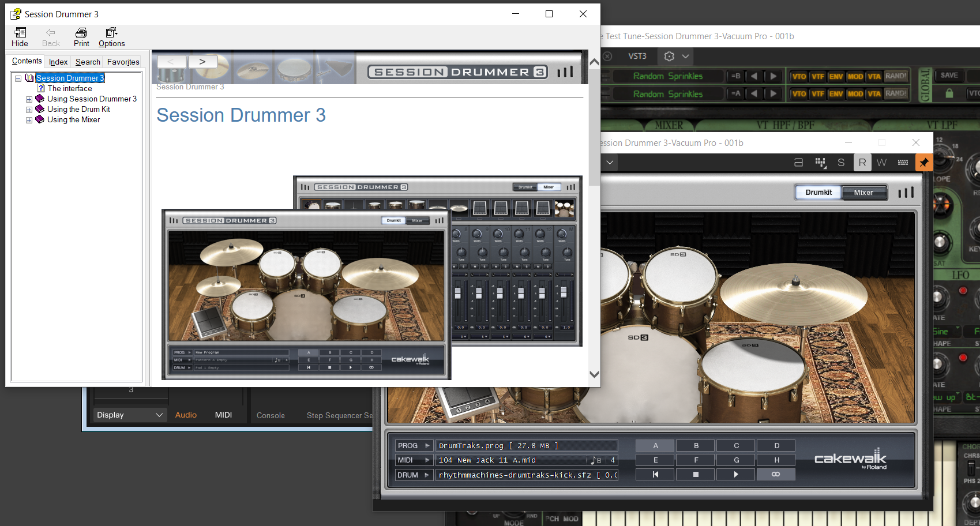Expand the Using the Mixer topic

pyautogui.click(x=29, y=120)
